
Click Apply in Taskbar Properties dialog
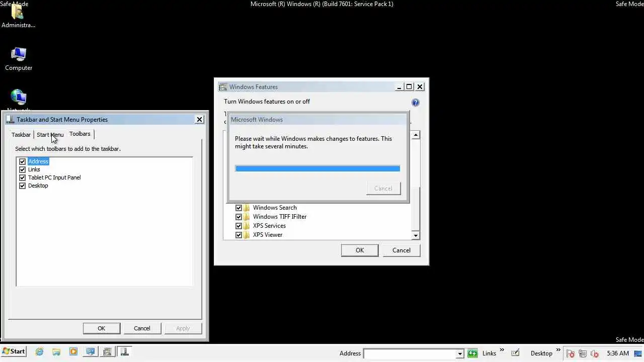(183, 328)
